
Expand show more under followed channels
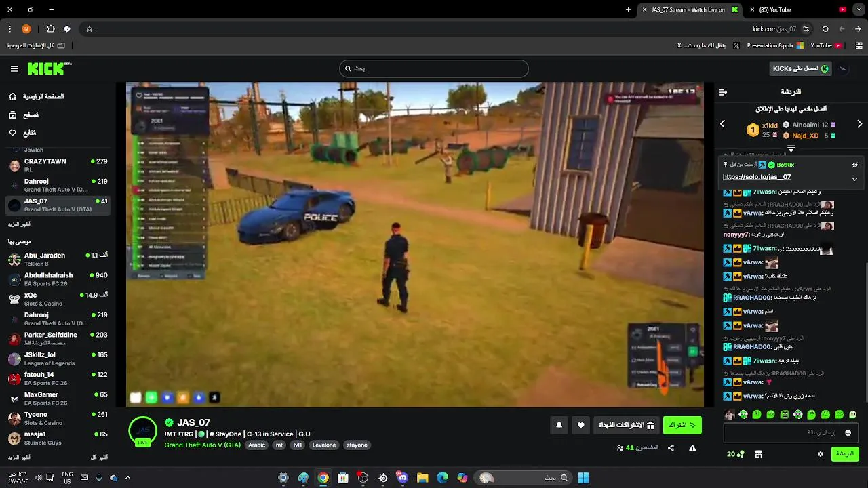[19, 224]
